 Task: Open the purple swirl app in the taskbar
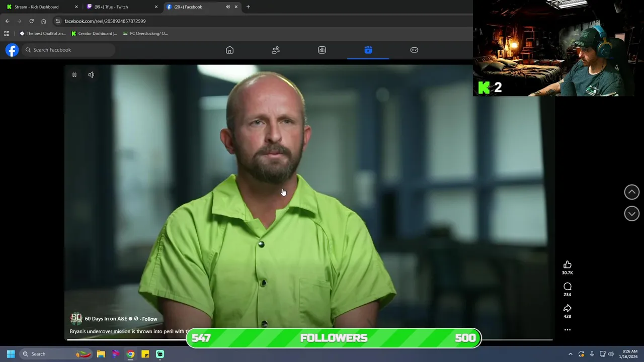(x=116, y=354)
